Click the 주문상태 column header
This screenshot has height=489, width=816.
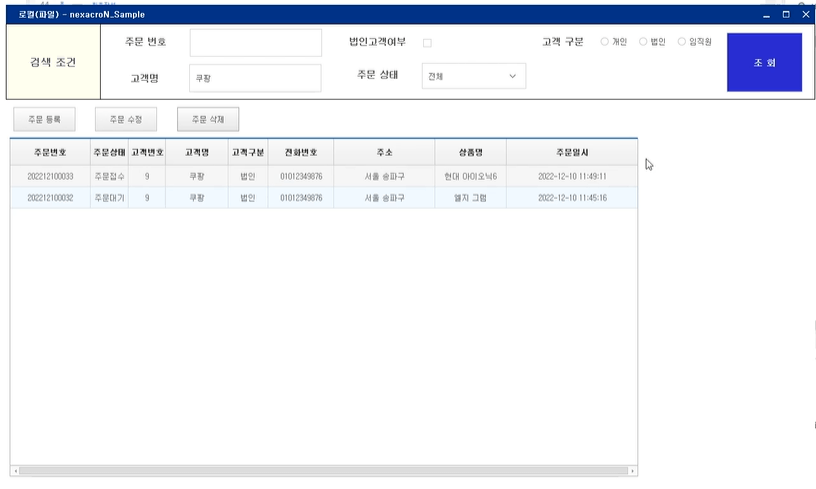(x=109, y=152)
